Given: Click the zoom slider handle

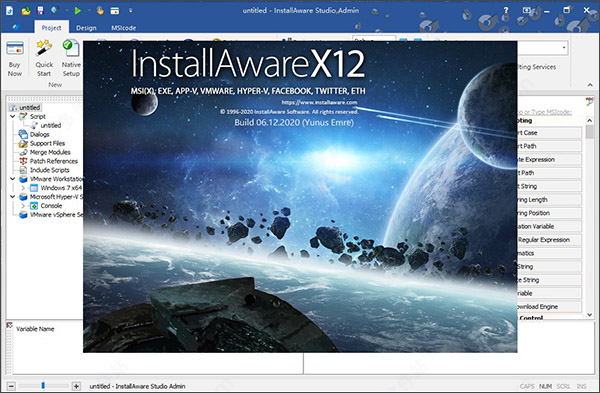Looking at the screenshot, I should click(43, 386).
